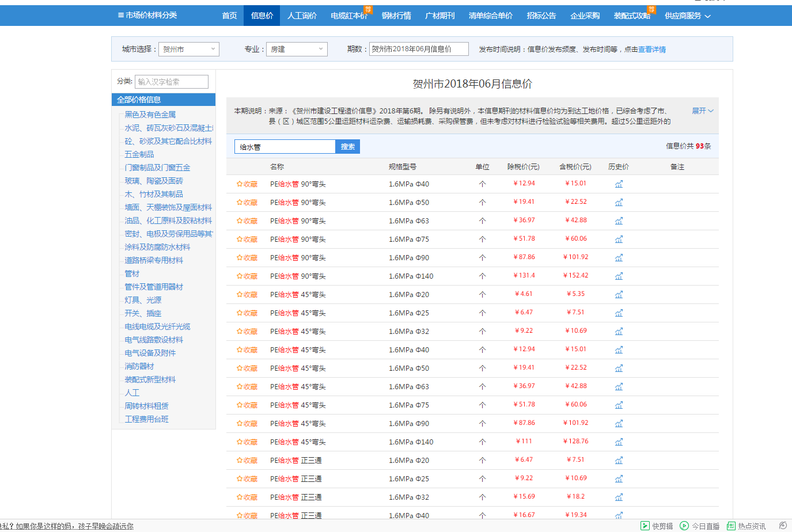Viewport: 792px width, 532px height.
Task: Select the 消防器材 category
Action: point(139,366)
